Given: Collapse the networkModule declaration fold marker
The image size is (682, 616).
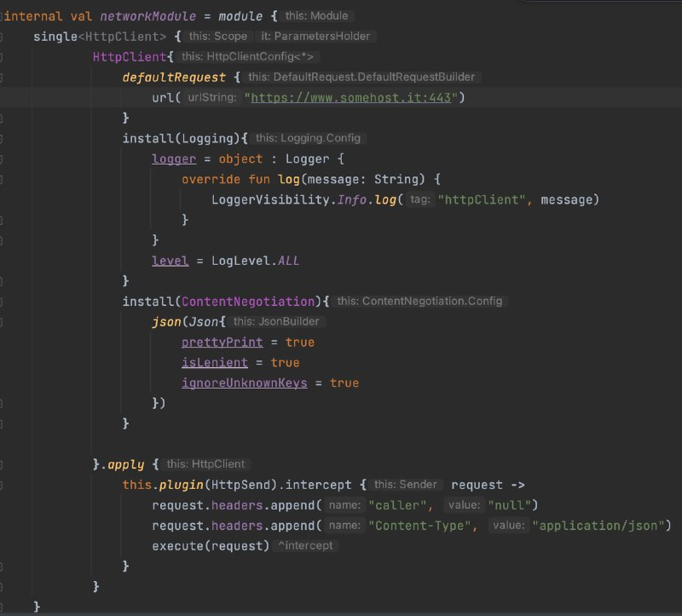Looking at the screenshot, I should coord(3,15).
